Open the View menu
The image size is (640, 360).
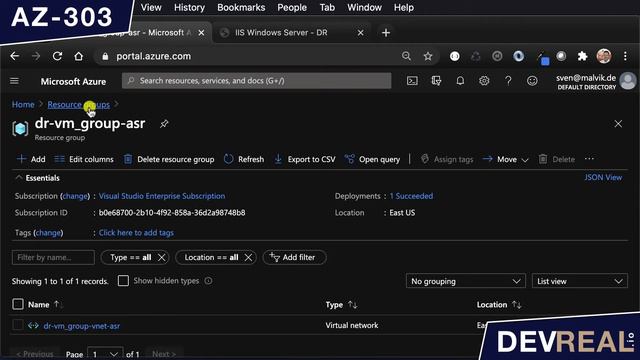[x=151, y=7]
